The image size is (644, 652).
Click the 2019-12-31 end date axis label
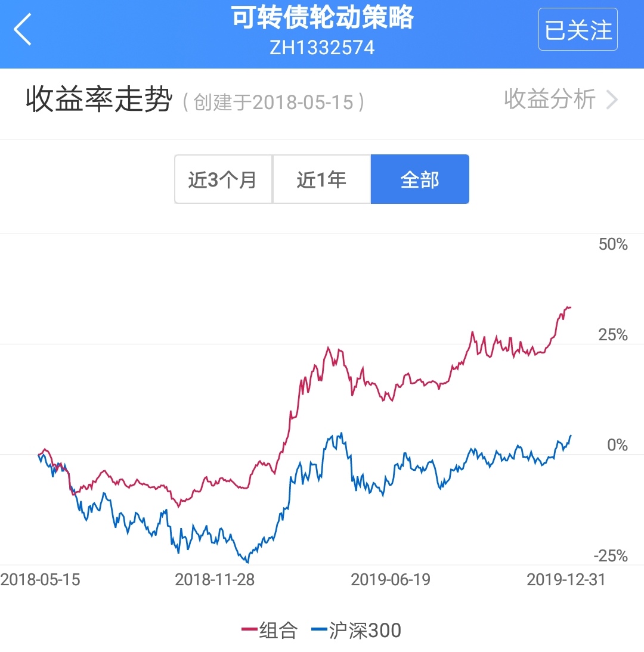click(566, 579)
